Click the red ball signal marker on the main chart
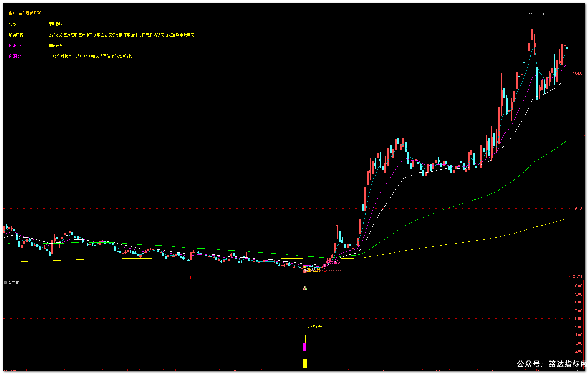Screen dimensions: 588x374 pos(305,271)
